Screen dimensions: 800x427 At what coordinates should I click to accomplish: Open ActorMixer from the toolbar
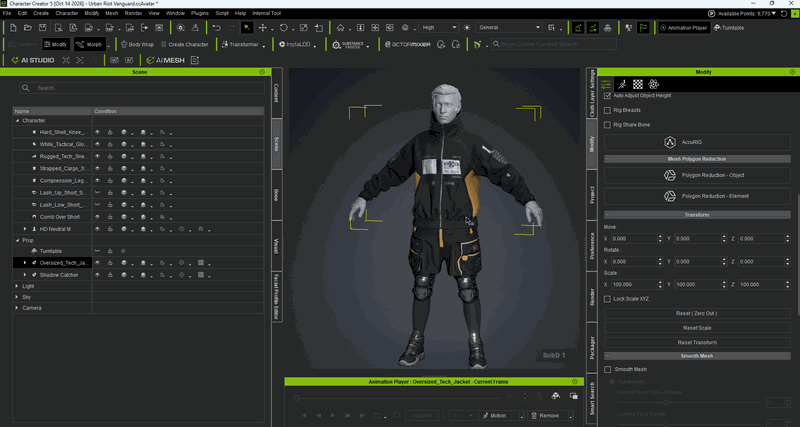tap(408, 44)
